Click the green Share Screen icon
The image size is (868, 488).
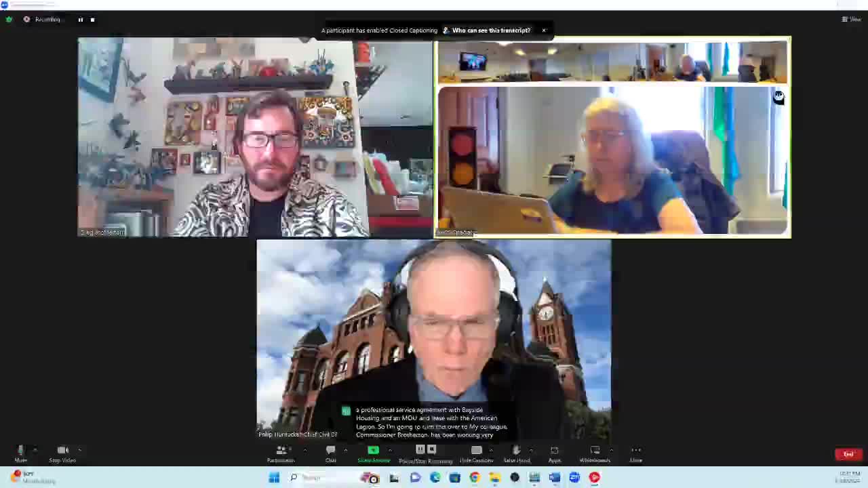373,451
